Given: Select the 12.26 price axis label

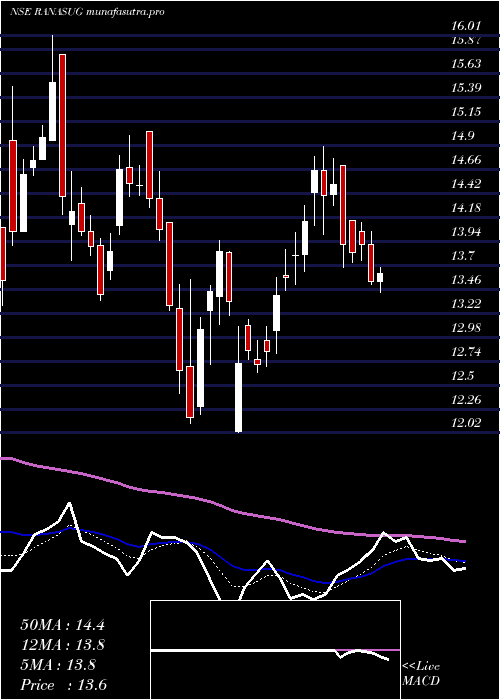Looking at the screenshot, I should [x=466, y=400].
